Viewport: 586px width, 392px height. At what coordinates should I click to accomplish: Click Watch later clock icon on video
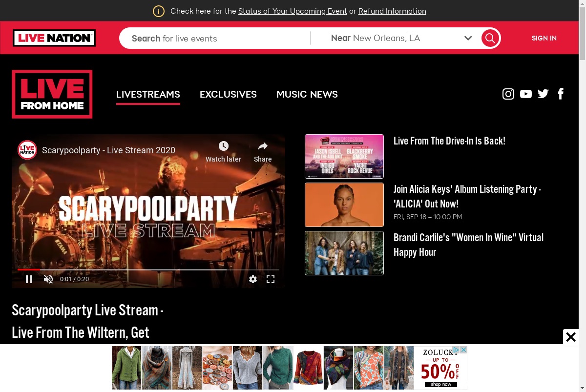223,146
